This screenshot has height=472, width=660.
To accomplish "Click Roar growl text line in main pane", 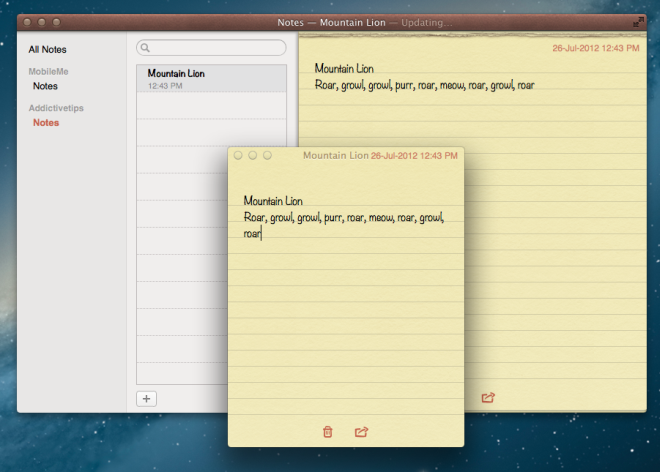I will coord(425,85).
